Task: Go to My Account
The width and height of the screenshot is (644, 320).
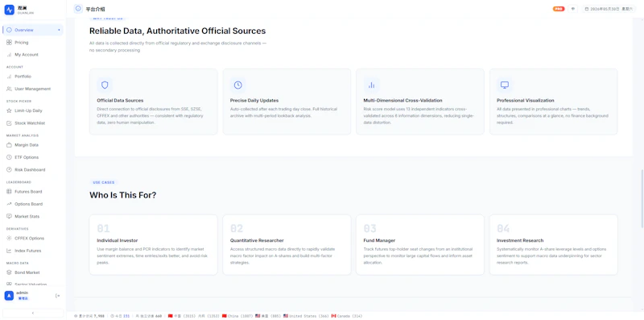Action: tap(33, 55)
